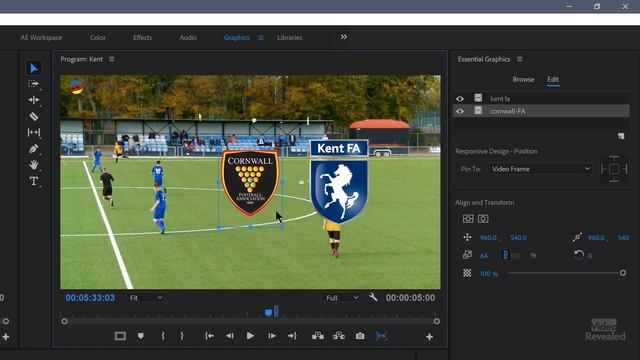
Task: Add Marker in Program monitor
Action: pyautogui.click(x=140, y=336)
